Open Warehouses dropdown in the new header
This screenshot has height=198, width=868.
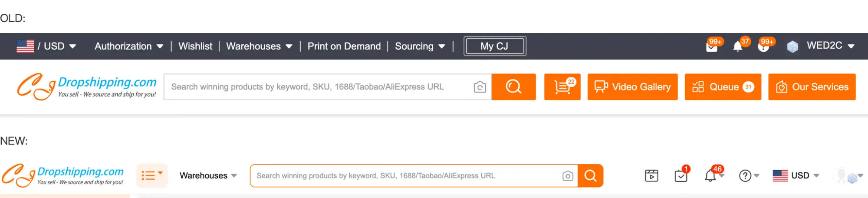pyautogui.click(x=208, y=175)
